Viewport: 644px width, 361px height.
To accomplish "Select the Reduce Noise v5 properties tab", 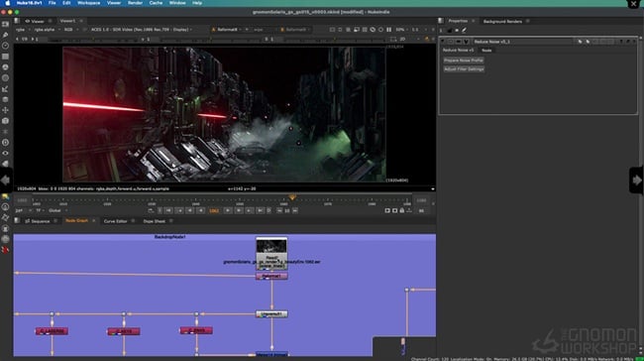I will coord(458,51).
